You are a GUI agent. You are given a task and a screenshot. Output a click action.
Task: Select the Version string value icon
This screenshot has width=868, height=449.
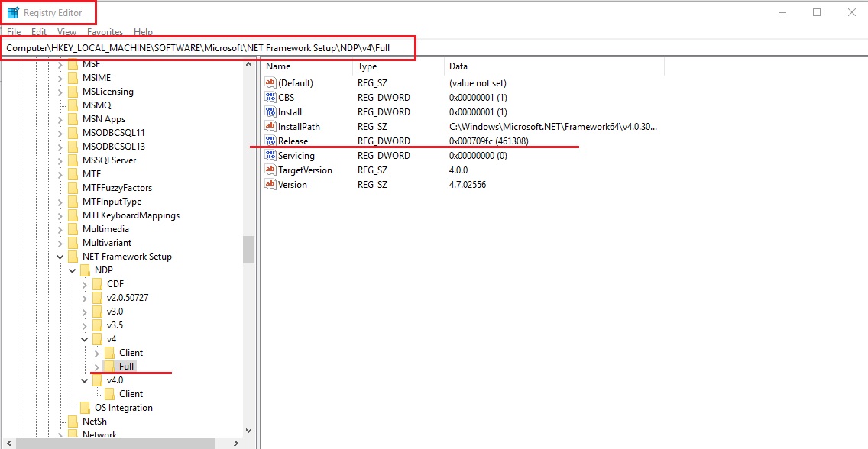[x=270, y=184]
